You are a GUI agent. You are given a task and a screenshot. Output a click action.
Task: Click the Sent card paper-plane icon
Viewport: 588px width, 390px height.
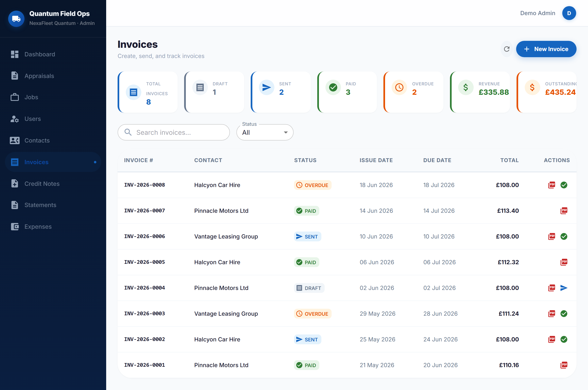pos(266,88)
